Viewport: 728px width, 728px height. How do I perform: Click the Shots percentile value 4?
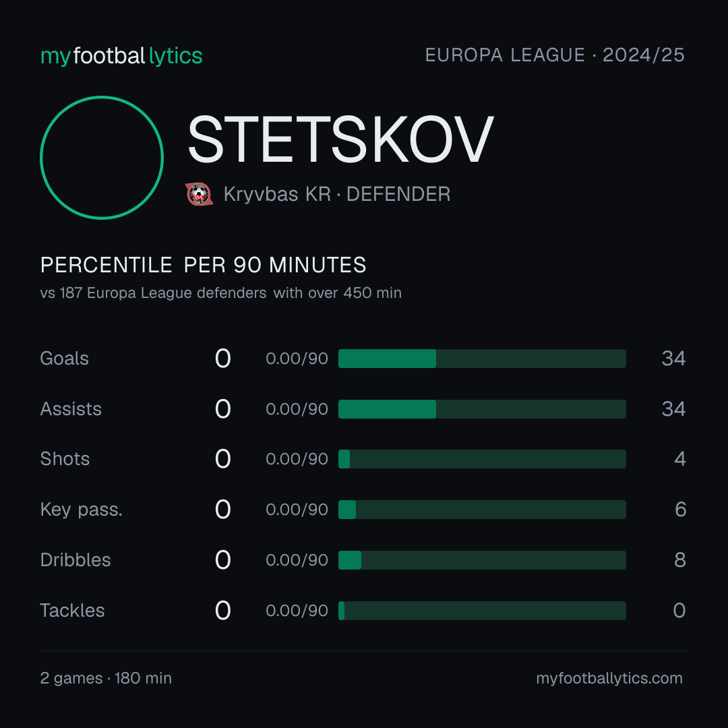pos(679,459)
